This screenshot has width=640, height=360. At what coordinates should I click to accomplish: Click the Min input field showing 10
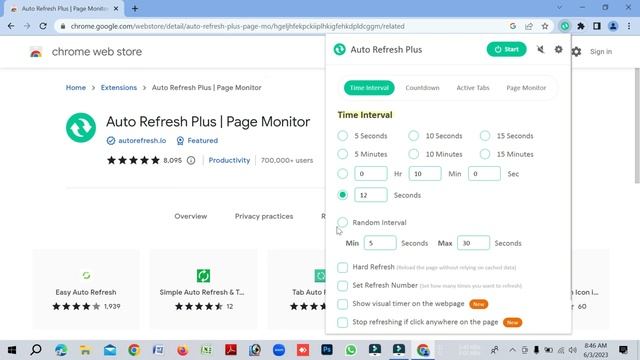click(x=425, y=173)
